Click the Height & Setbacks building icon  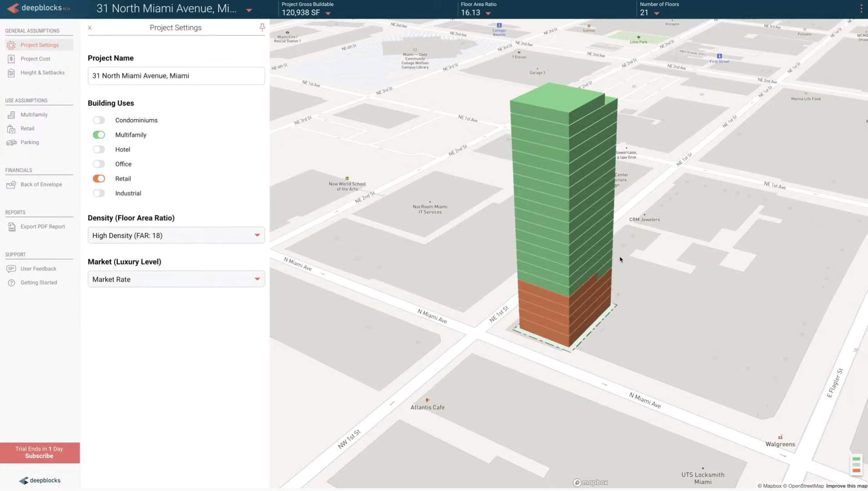11,73
